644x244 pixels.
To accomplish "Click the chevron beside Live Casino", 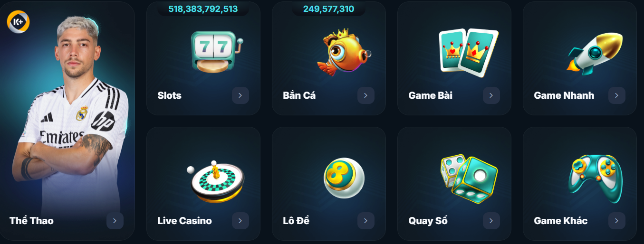I will tap(240, 221).
